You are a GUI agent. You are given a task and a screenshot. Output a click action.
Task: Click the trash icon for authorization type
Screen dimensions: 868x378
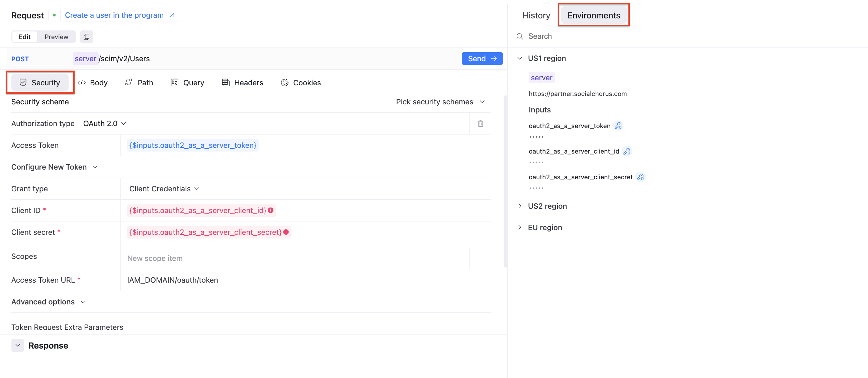(480, 124)
